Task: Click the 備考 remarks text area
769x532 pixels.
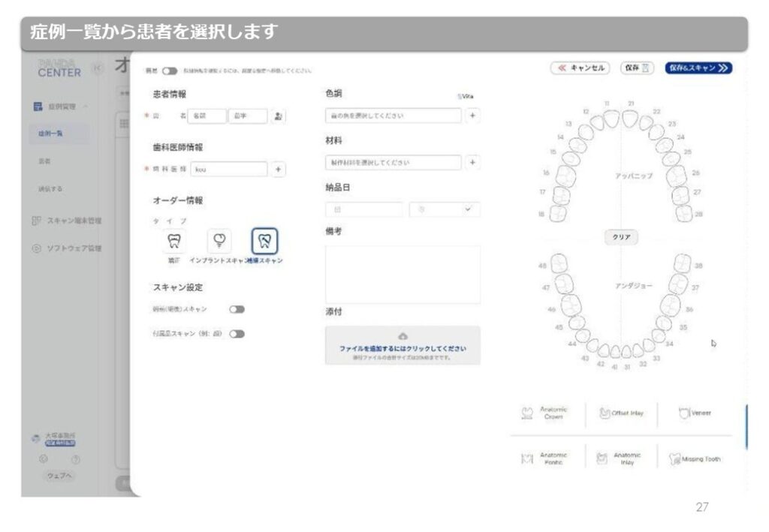Action: click(x=403, y=274)
